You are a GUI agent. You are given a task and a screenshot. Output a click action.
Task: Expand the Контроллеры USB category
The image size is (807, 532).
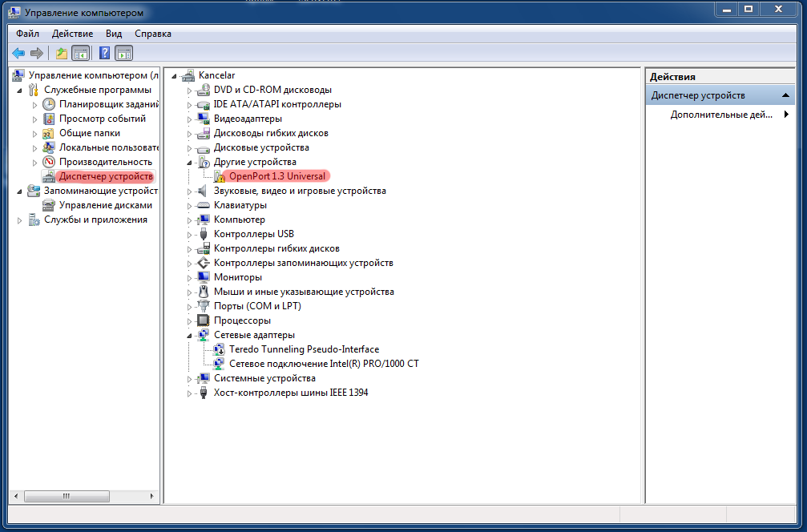tap(190, 234)
